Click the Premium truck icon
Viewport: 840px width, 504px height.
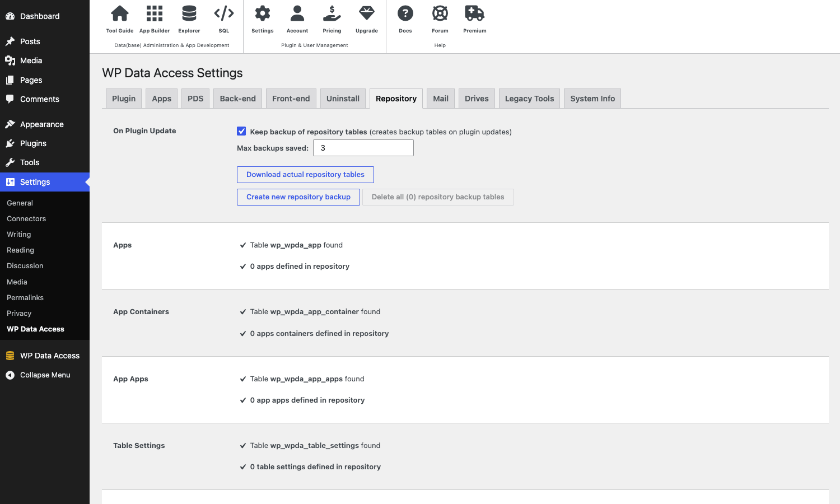tap(475, 13)
